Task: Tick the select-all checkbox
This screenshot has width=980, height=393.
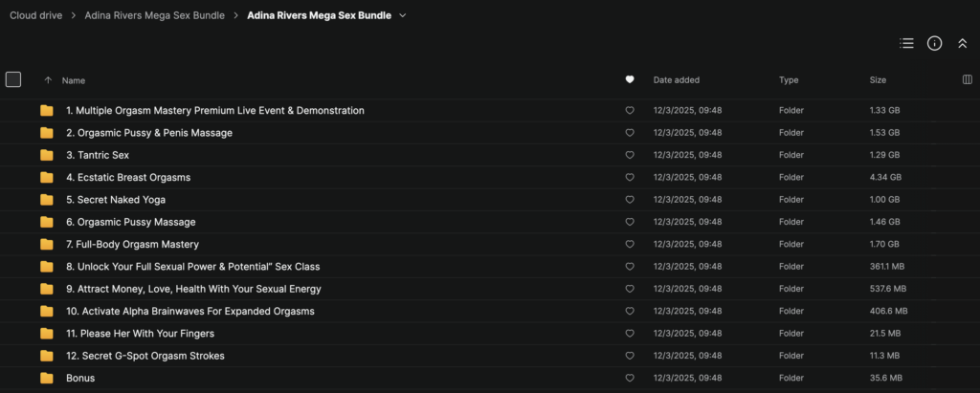Action: (x=13, y=80)
